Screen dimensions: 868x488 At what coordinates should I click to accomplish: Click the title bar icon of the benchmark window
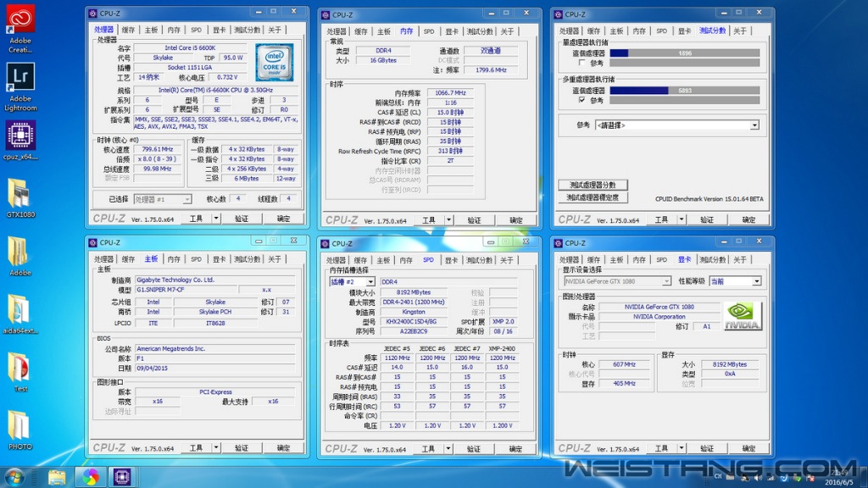pyautogui.click(x=558, y=14)
